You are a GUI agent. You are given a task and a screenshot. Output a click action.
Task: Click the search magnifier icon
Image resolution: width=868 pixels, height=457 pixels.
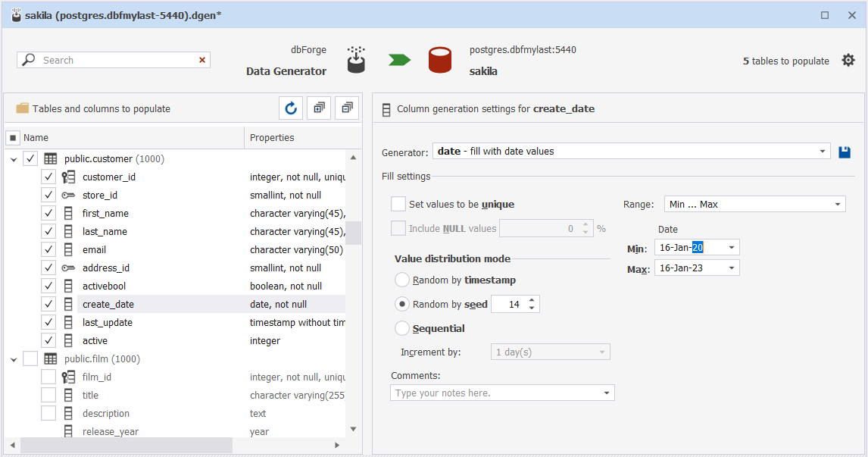(28, 60)
